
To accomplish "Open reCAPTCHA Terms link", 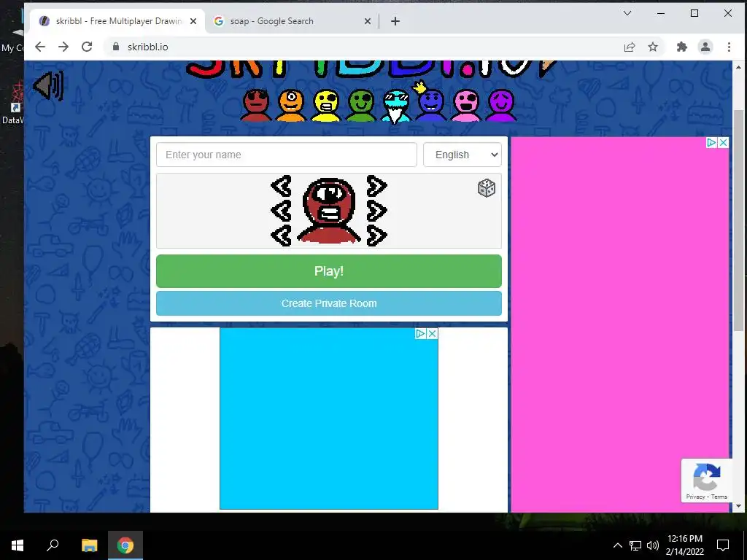I will tap(719, 497).
